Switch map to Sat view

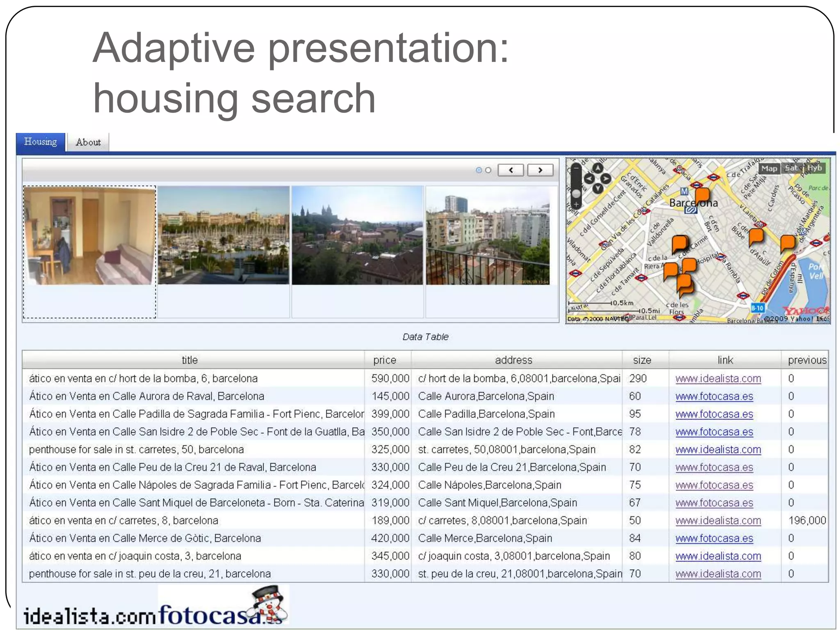click(791, 168)
